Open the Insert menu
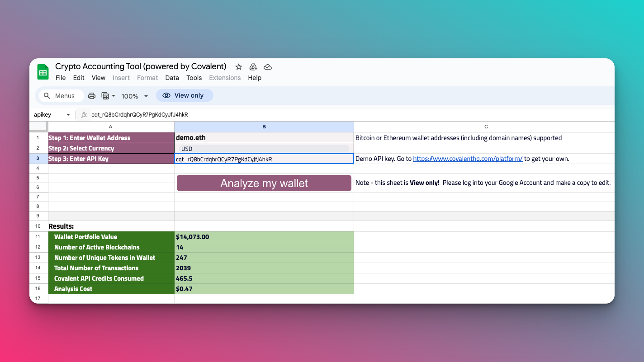This screenshot has width=644, height=362. [121, 78]
